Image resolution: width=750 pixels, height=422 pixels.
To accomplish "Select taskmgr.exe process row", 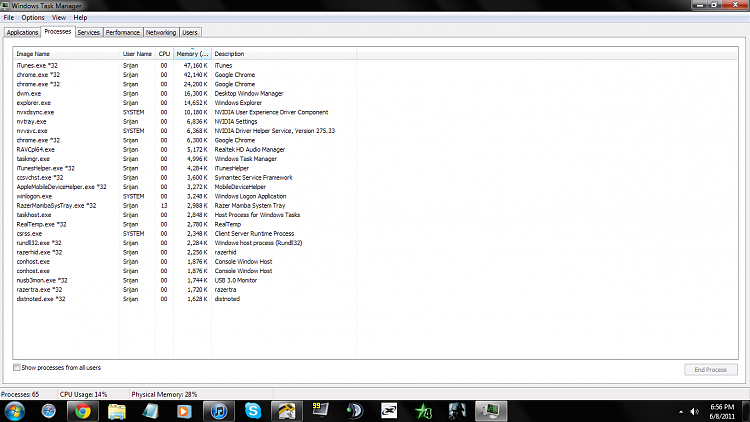I will click(x=185, y=159).
